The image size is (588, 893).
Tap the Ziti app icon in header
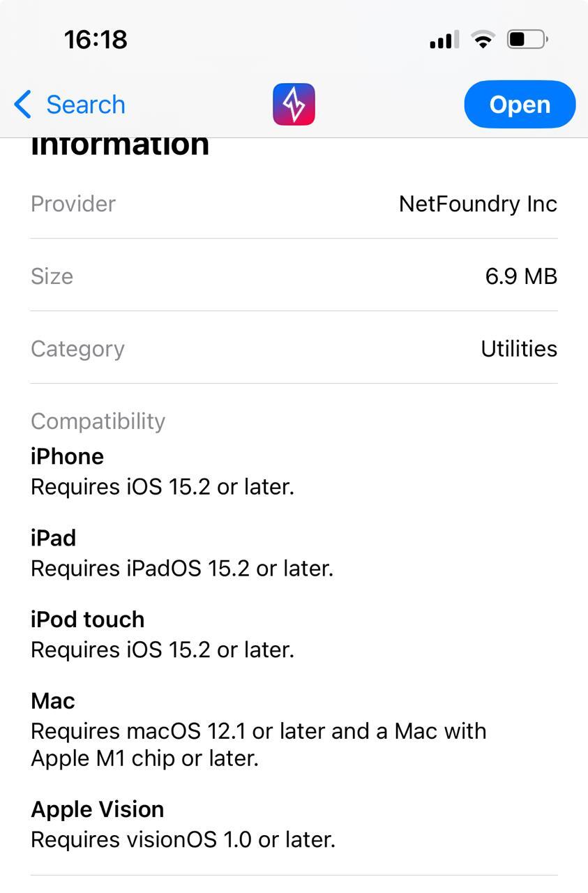tap(294, 105)
